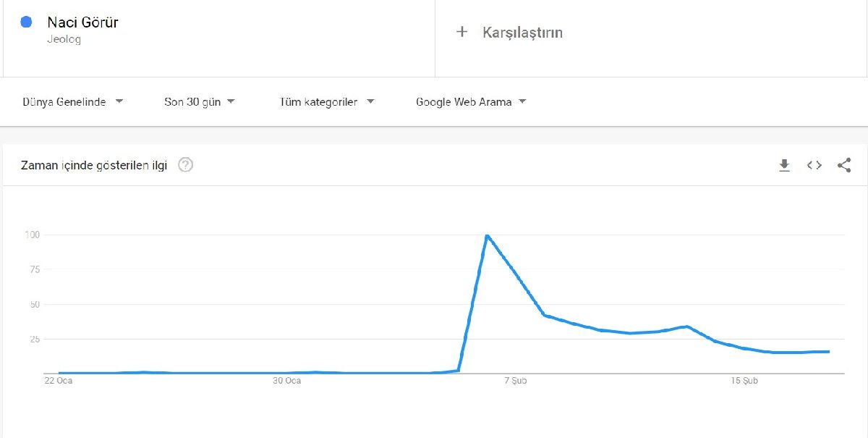
Task: Share the interest over time chart
Action: (843, 165)
